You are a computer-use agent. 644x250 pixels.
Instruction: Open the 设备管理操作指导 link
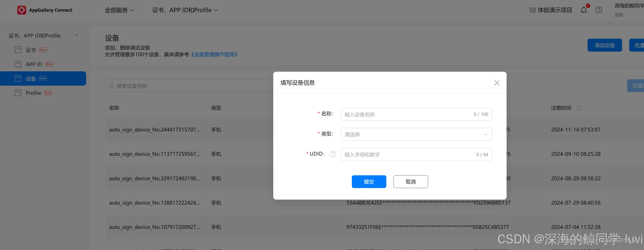[214, 54]
